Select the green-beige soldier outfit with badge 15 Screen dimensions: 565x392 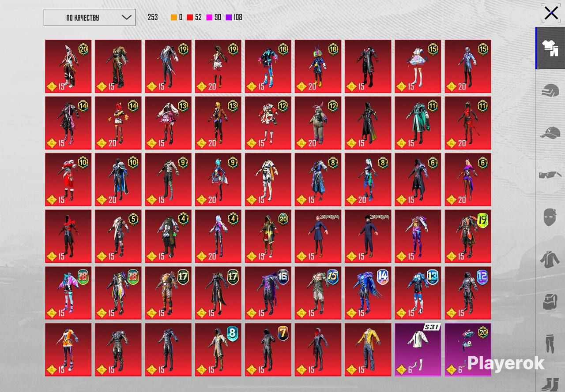(318, 293)
